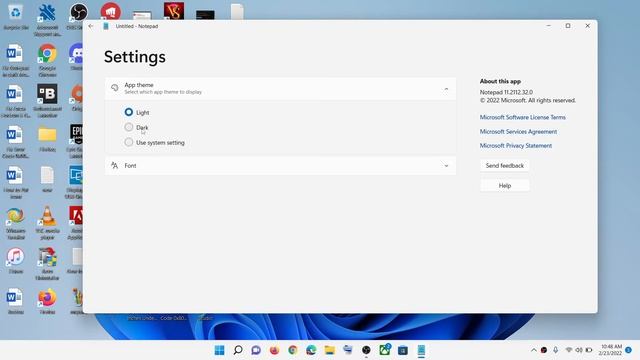Select the iTunes desktop shortcut
The height and width of the screenshot is (360, 640).
16,261
